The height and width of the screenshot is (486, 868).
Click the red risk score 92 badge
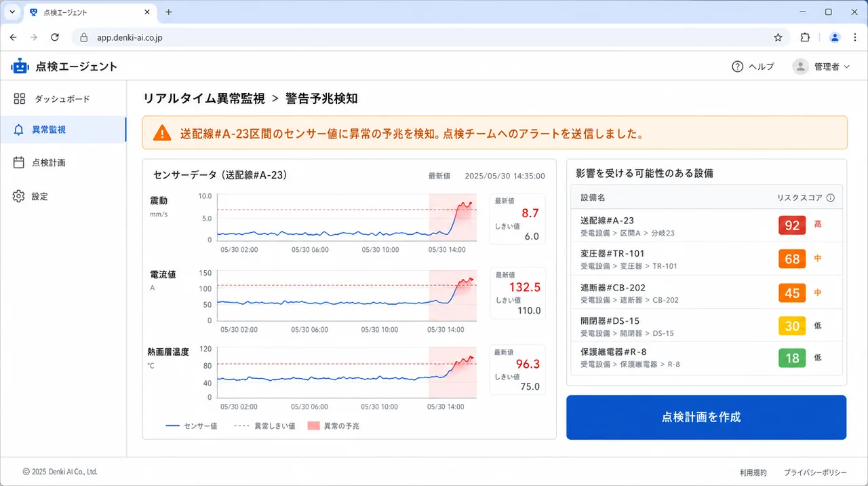[792, 225]
